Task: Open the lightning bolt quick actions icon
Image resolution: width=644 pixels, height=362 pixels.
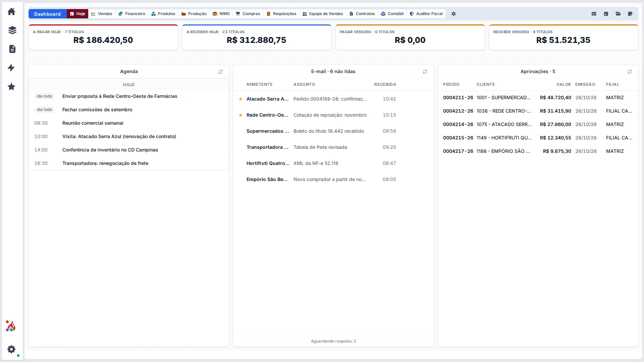Action: point(11,68)
